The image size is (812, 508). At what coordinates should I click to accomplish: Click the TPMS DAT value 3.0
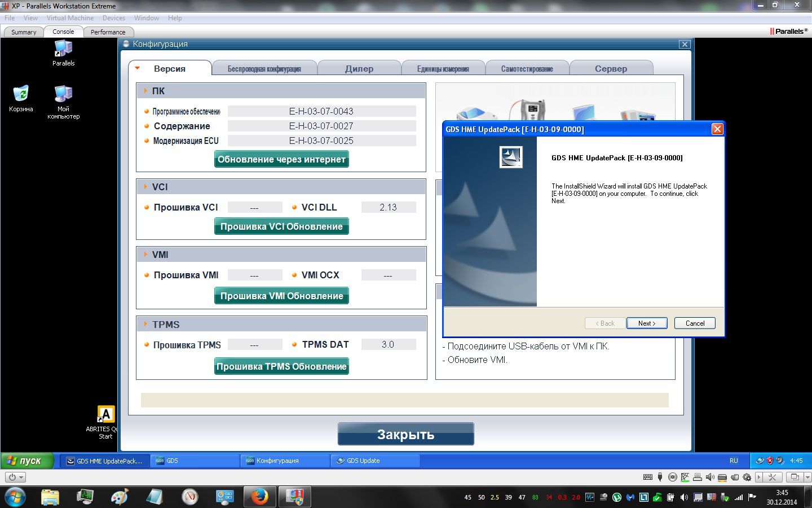389,344
